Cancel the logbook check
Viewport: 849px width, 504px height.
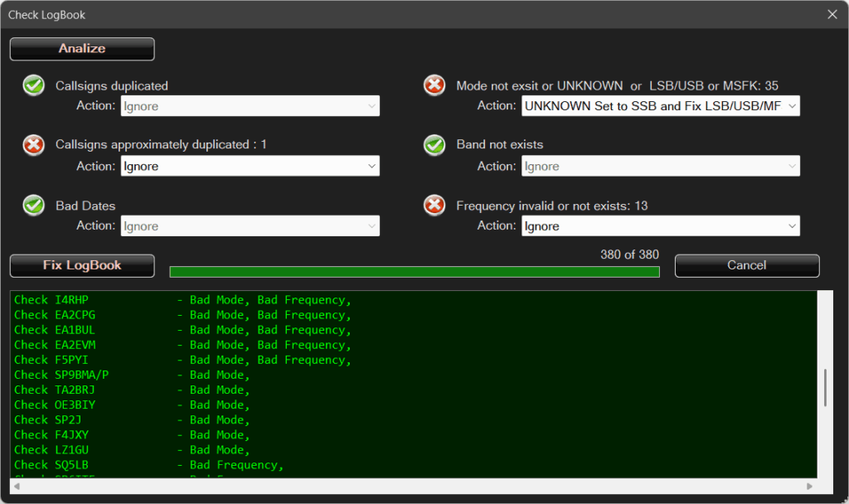pyautogui.click(x=746, y=265)
